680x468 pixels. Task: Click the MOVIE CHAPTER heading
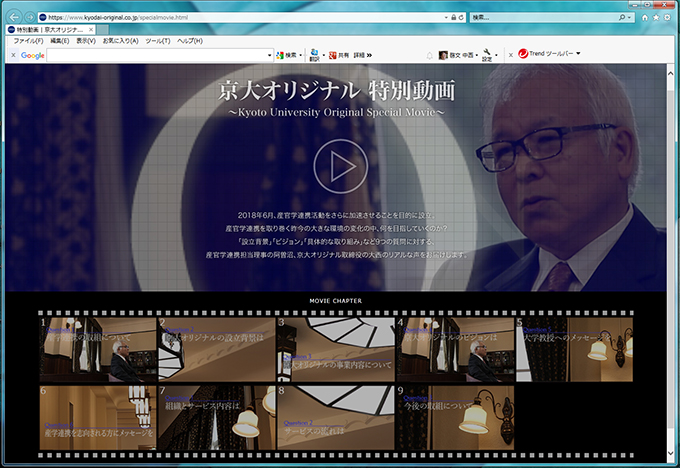tap(336, 301)
